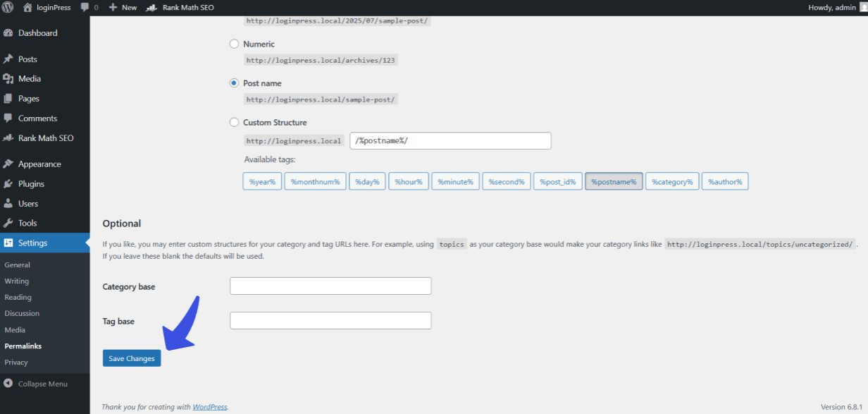
Task: Click the New label in admin bar
Action: [x=129, y=8]
